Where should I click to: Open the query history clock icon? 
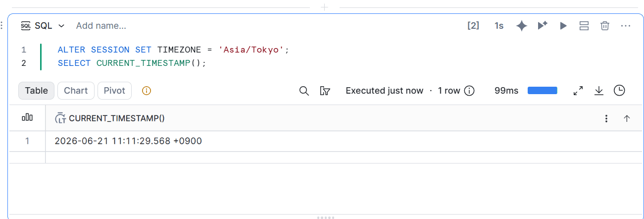pos(619,90)
